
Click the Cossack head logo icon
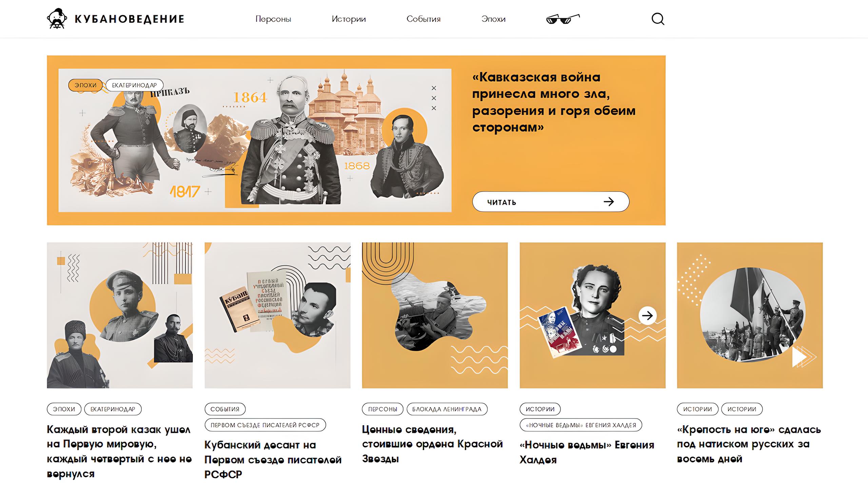[57, 18]
